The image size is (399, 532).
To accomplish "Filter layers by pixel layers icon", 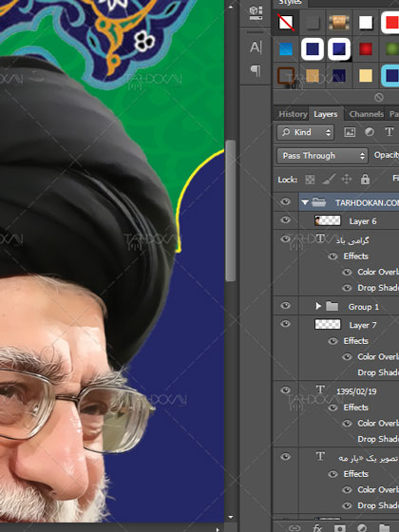I will [x=350, y=132].
